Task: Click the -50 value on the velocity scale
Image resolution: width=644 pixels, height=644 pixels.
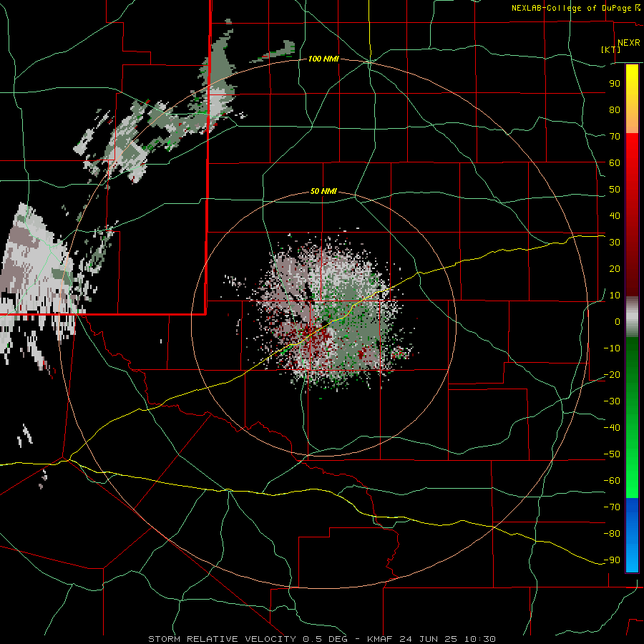Action: tap(612, 454)
